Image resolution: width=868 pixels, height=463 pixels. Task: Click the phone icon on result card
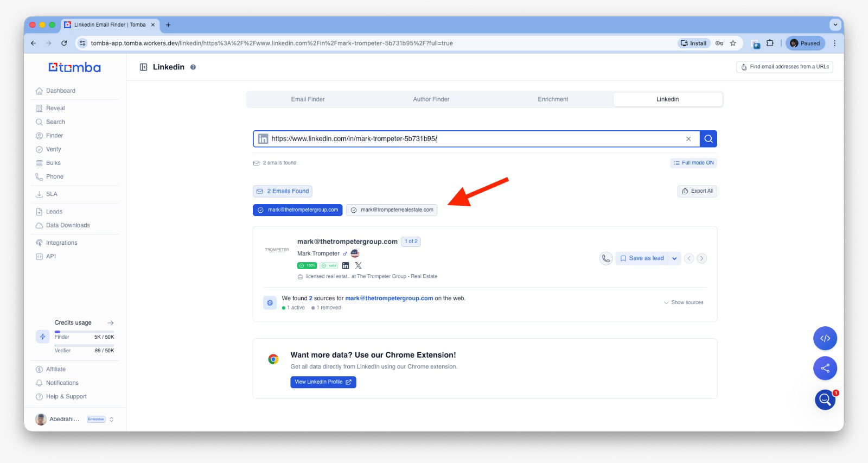tap(606, 258)
